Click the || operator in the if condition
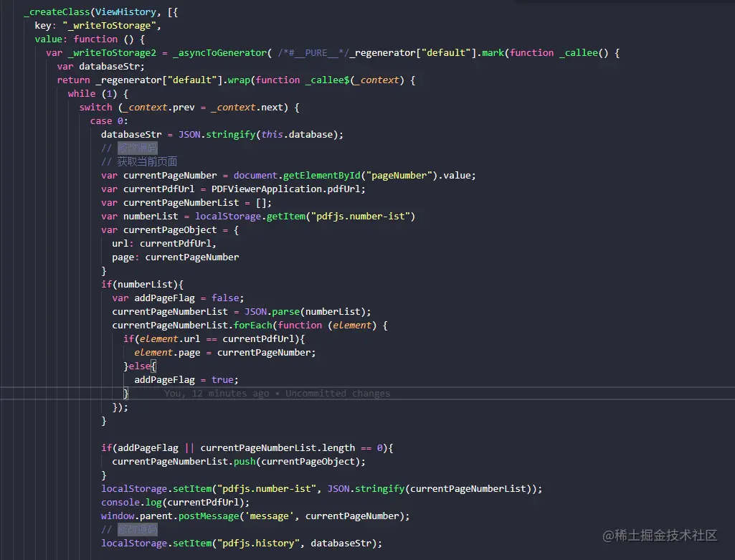Viewport: 735px width, 560px height. (189, 447)
